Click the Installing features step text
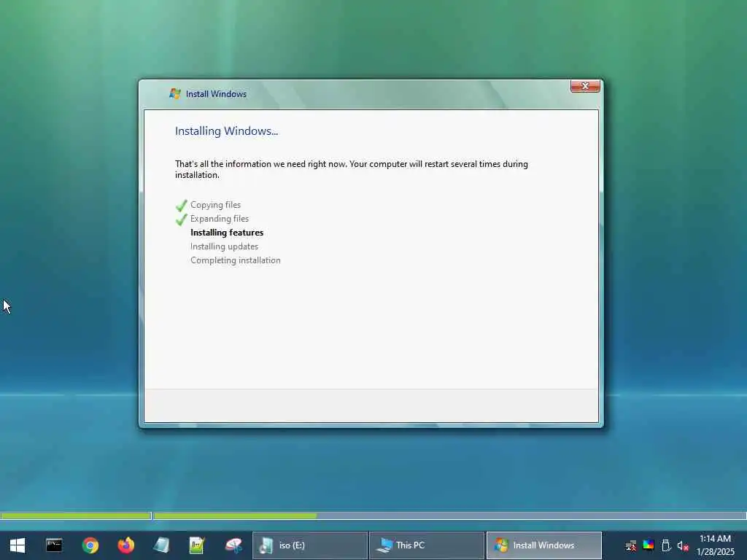747x560 pixels. pos(227,233)
